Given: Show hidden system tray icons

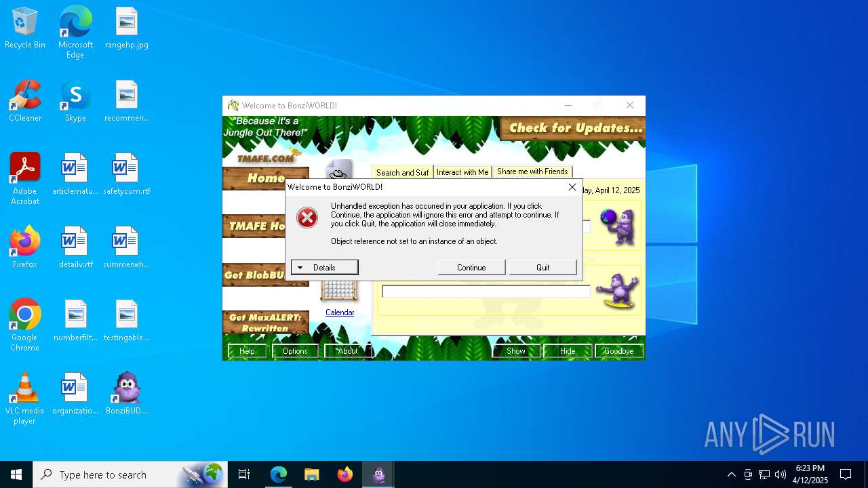Looking at the screenshot, I should pyautogui.click(x=731, y=474).
